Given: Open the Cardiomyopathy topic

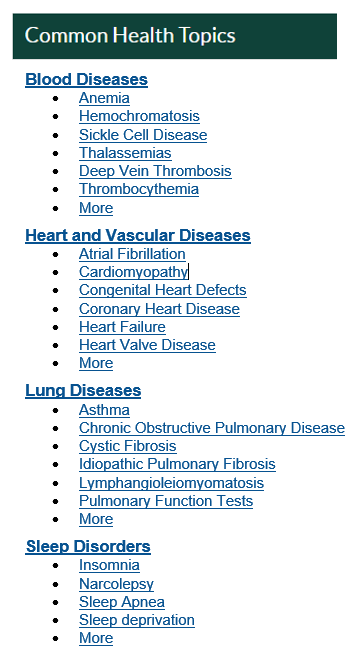Looking at the screenshot, I should click(x=133, y=272).
